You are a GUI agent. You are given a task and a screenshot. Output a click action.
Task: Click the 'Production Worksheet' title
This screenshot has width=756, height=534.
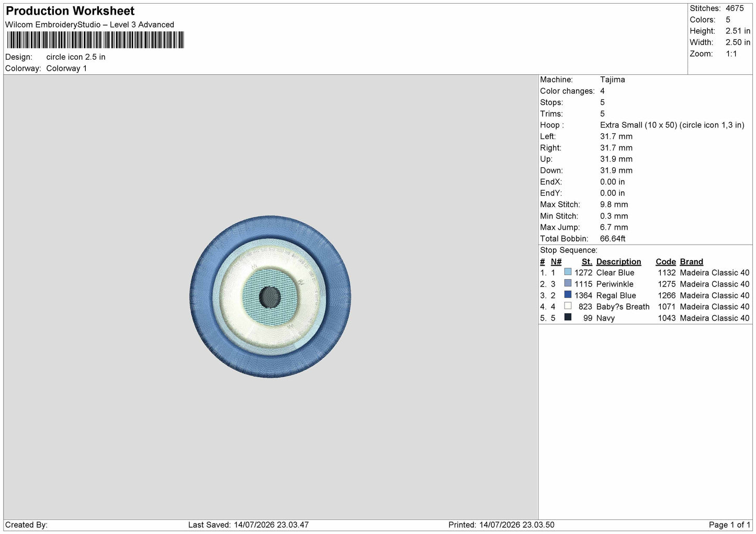pyautogui.click(x=70, y=11)
